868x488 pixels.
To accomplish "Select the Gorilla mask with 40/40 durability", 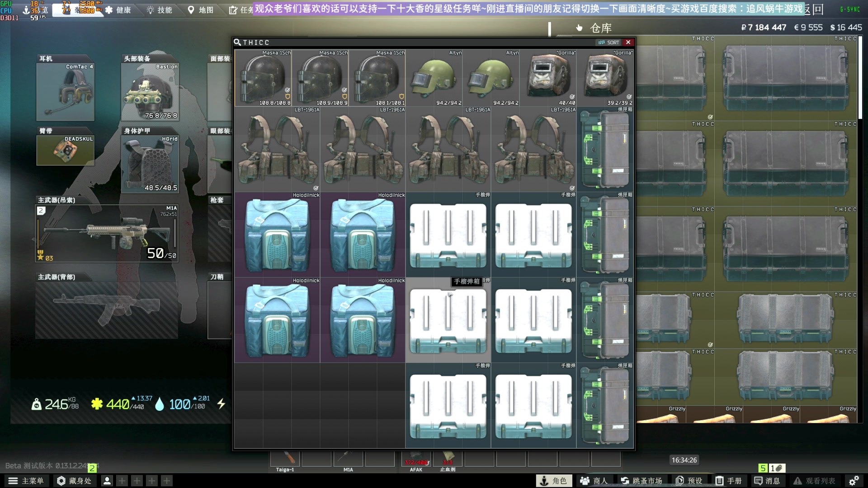I will click(548, 78).
